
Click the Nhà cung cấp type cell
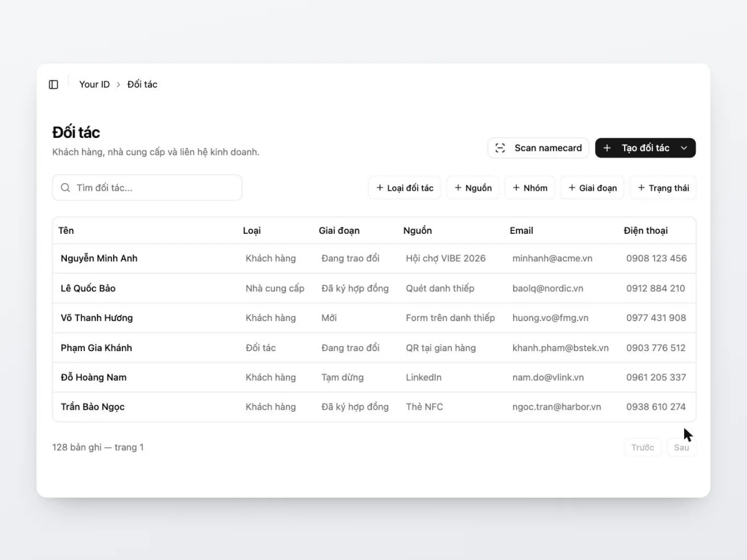(275, 288)
